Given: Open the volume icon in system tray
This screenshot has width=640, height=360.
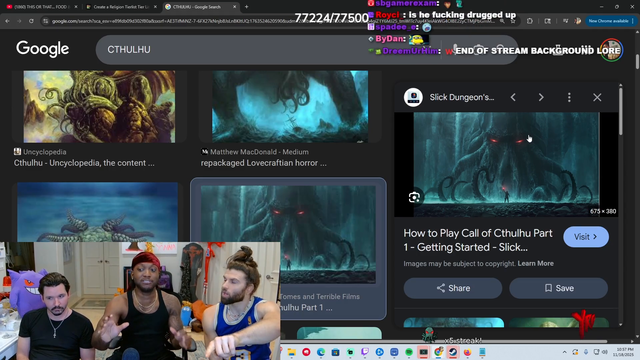Looking at the screenshot, I should [x=604, y=352].
